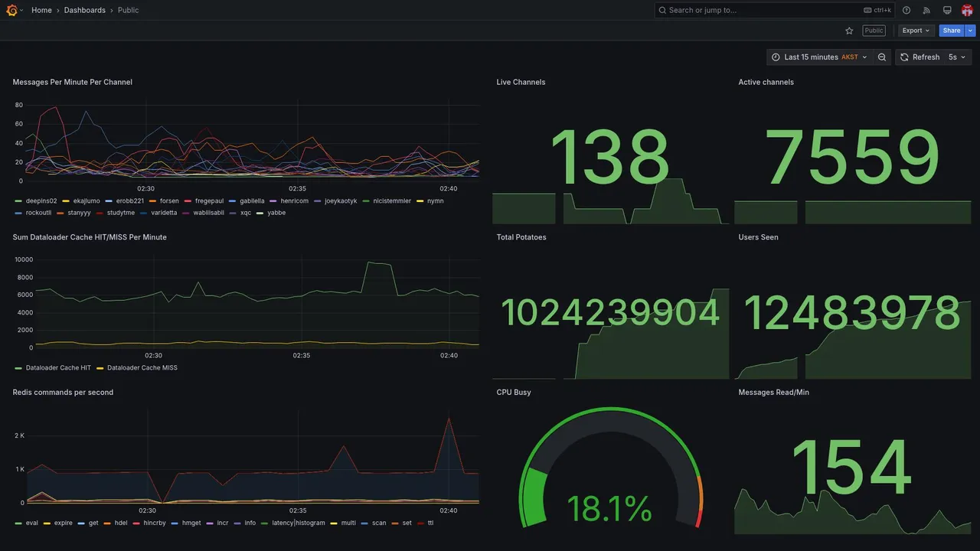Click the Refresh dashboard button
The height and width of the screenshot is (551, 980).
(x=919, y=57)
